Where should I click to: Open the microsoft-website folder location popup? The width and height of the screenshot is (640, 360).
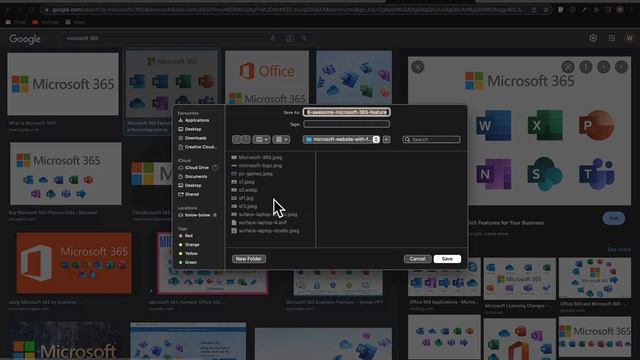[x=342, y=140]
